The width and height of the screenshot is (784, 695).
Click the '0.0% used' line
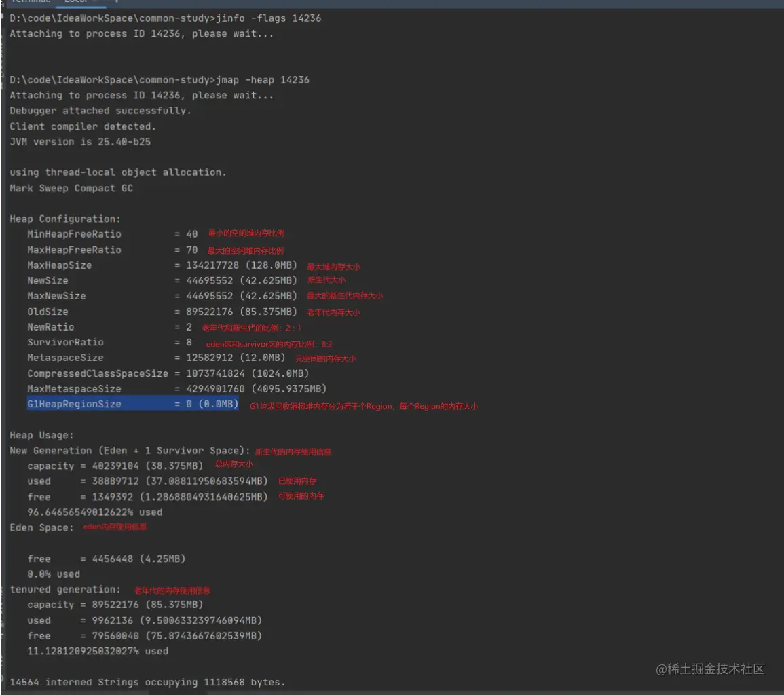coord(54,574)
